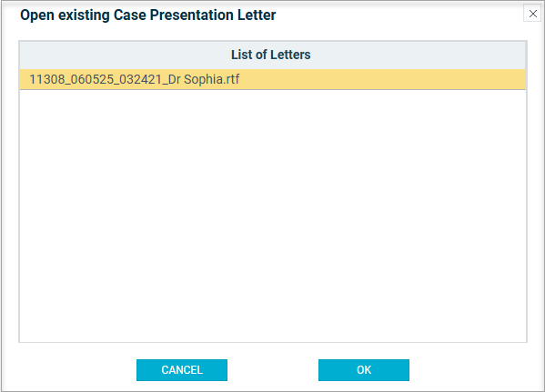
Task: Select the 11308_060525_032421_Dr Sophia.rtf letter
Action: click(273, 79)
